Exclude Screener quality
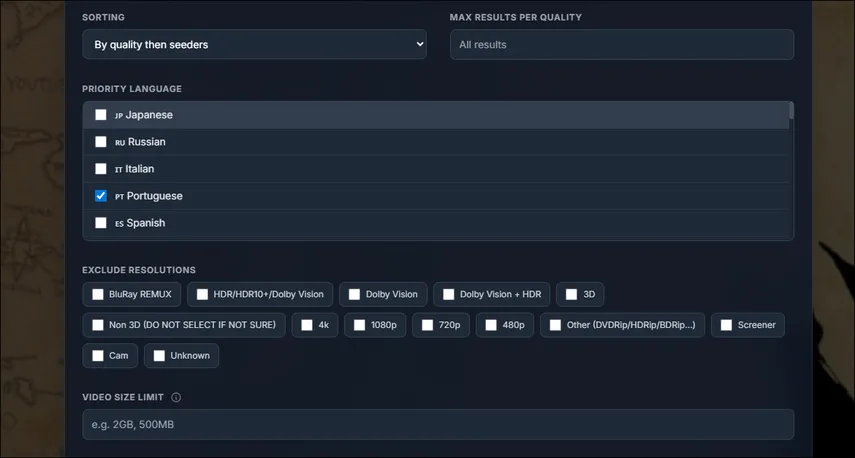 point(726,325)
